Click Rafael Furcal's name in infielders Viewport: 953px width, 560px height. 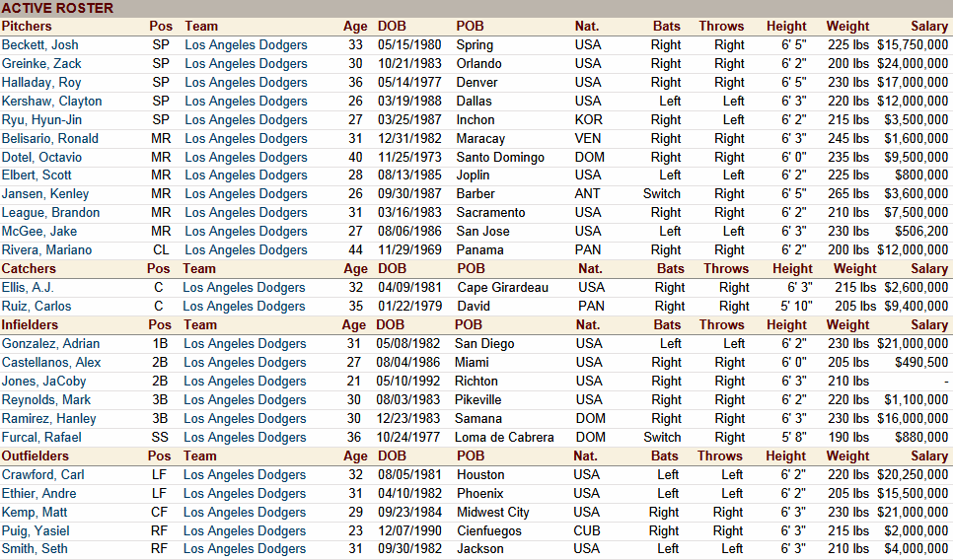click(42, 437)
